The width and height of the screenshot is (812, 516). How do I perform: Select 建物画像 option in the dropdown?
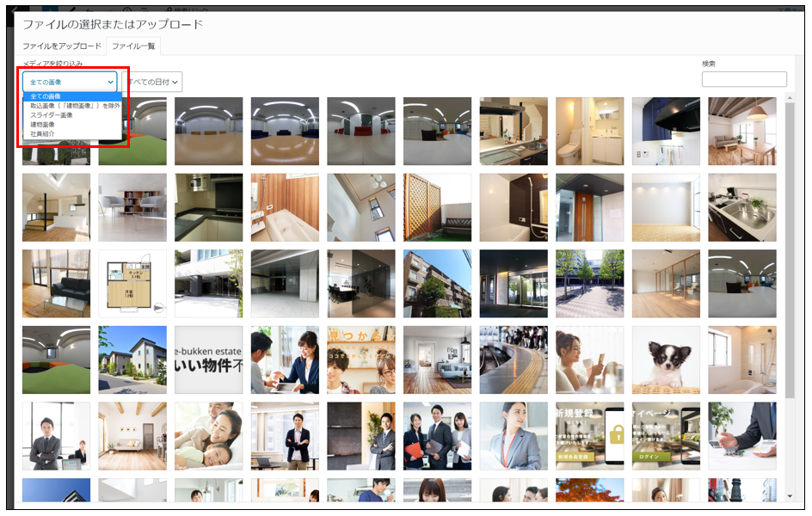[42, 125]
